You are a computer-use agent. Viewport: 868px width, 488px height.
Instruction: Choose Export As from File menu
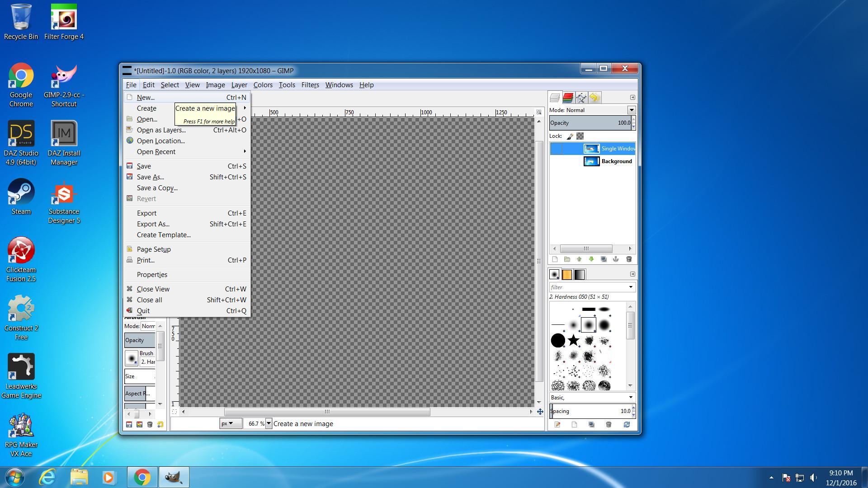pos(153,224)
